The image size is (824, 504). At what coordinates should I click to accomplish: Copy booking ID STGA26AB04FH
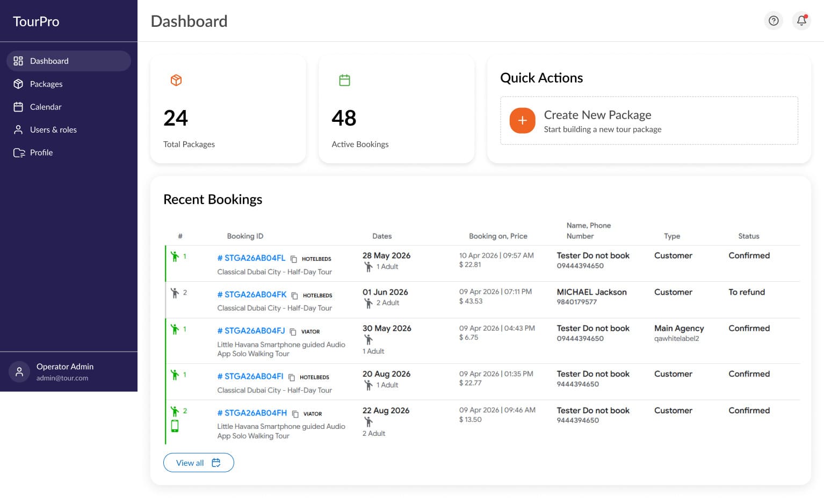click(295, 414)
